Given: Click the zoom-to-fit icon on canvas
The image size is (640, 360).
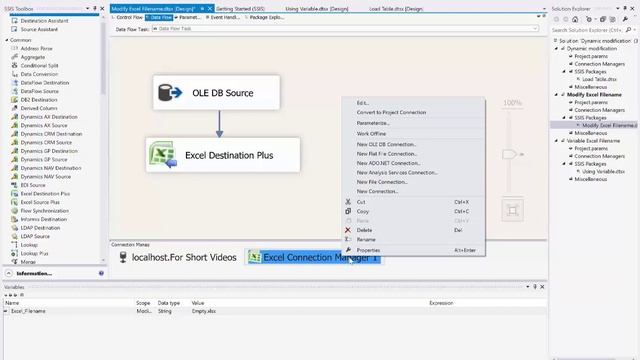Looking at the screenshot, I should click(x=513, y=211).
